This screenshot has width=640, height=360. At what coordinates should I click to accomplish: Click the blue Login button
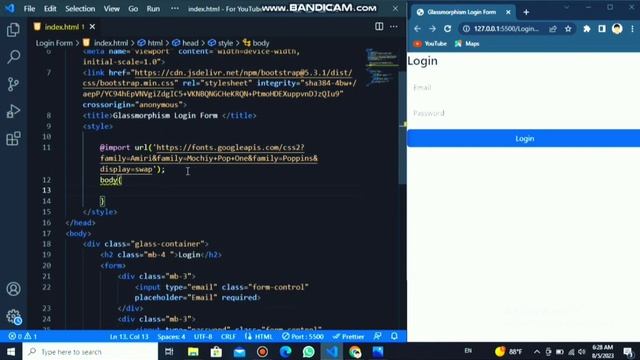coord(523,138)
